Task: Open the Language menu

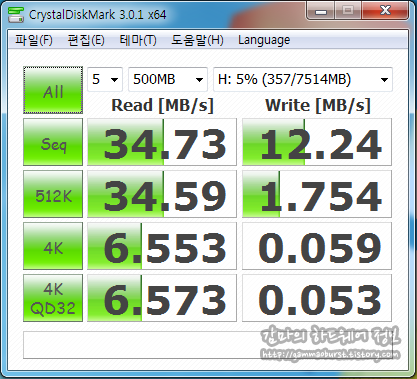Action: [264, 40]
